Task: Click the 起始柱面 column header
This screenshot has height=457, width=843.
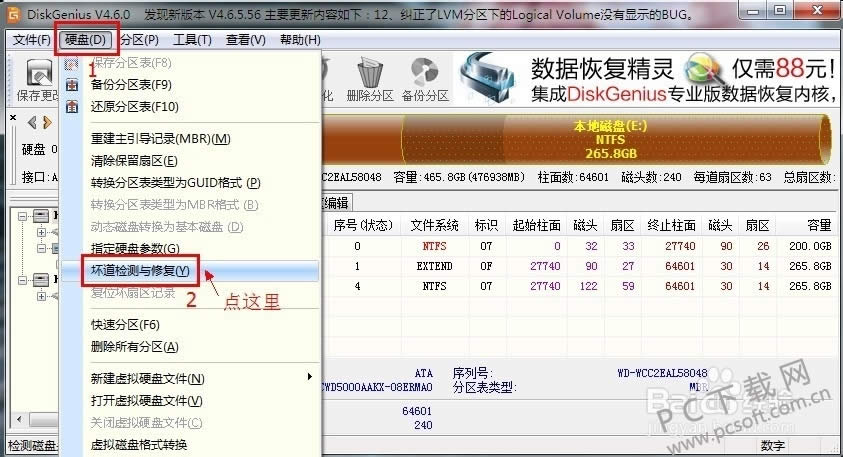Action: [537, 225]
